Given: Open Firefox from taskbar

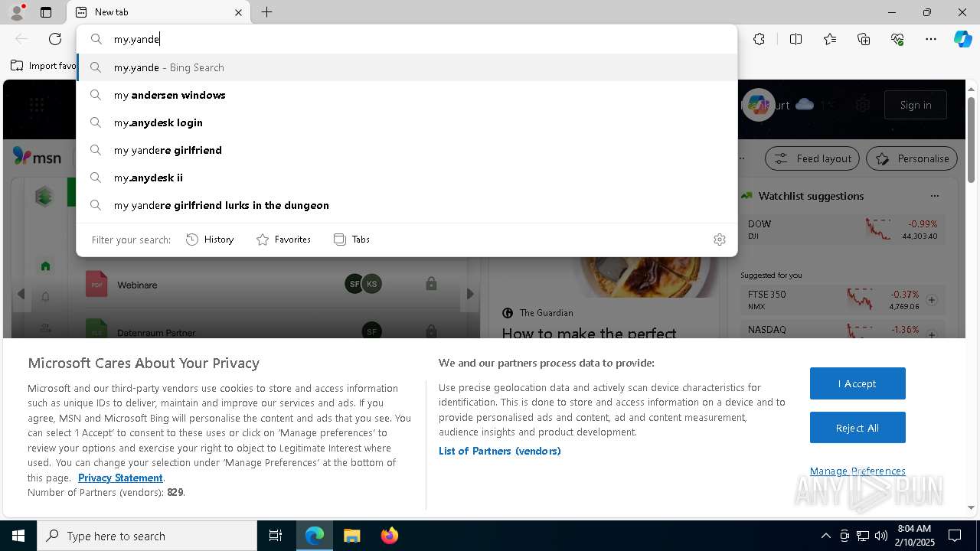Looking at the screenshot, I should (x=389, y=536).
